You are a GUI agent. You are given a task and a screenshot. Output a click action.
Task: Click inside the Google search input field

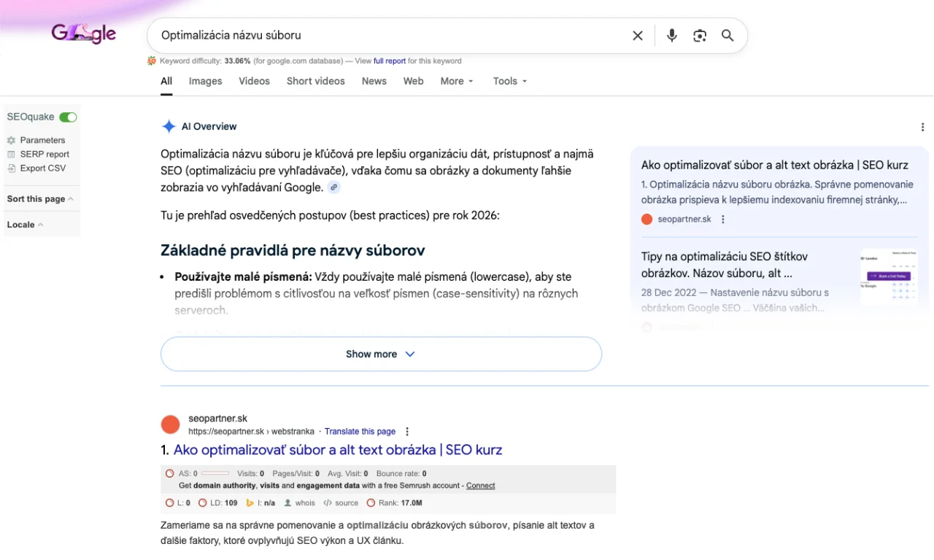387,36
